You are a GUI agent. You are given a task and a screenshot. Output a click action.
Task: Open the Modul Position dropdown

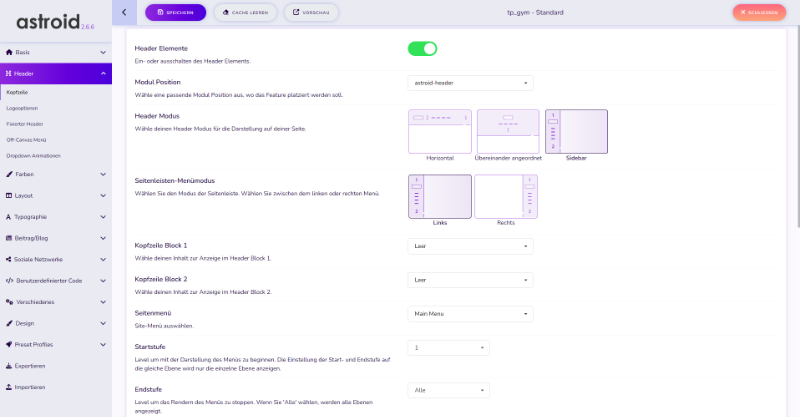tap(470, 83)
